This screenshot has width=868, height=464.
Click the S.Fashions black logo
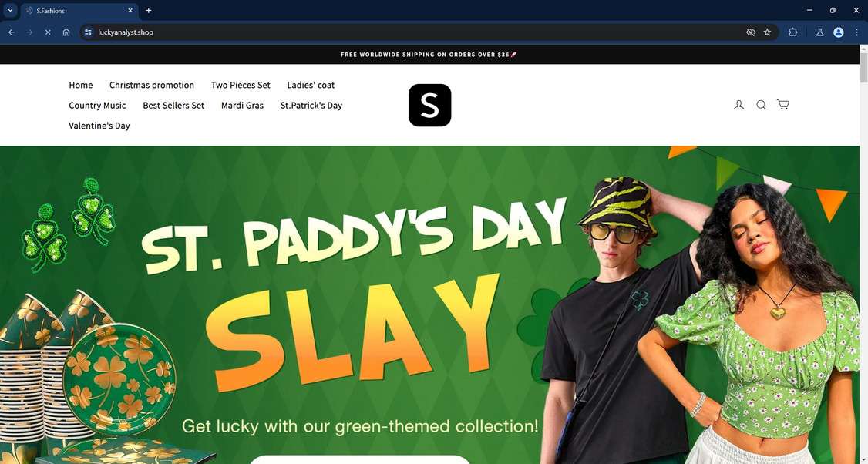point(429,105)
